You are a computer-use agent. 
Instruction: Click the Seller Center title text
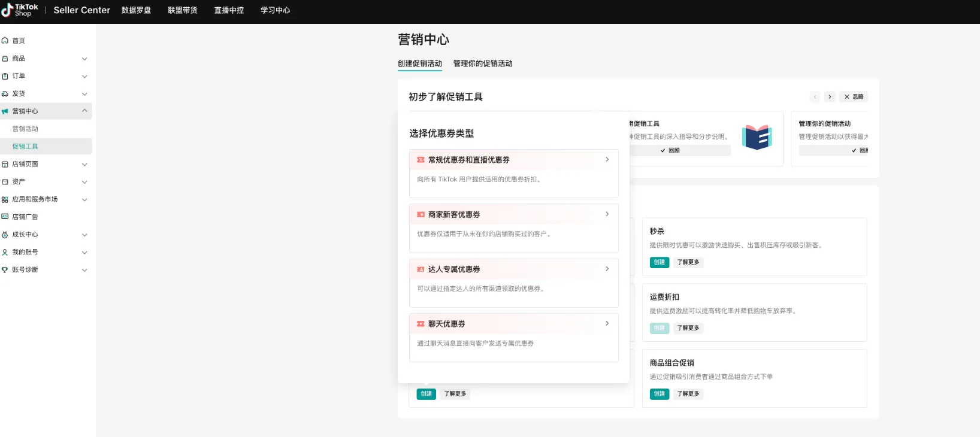[82, 10]
